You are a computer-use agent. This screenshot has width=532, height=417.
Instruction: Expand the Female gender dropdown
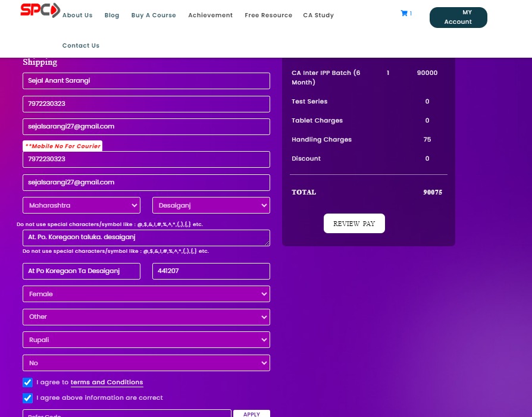146,294
